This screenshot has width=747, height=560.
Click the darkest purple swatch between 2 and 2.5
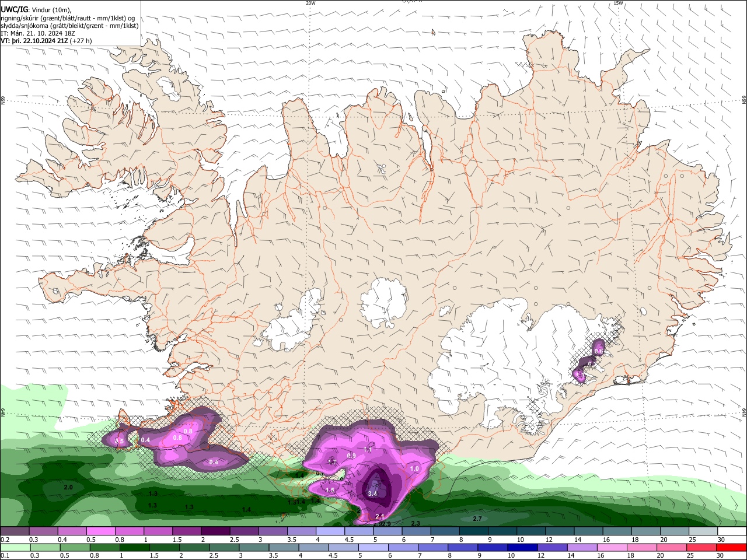[215, 531]
